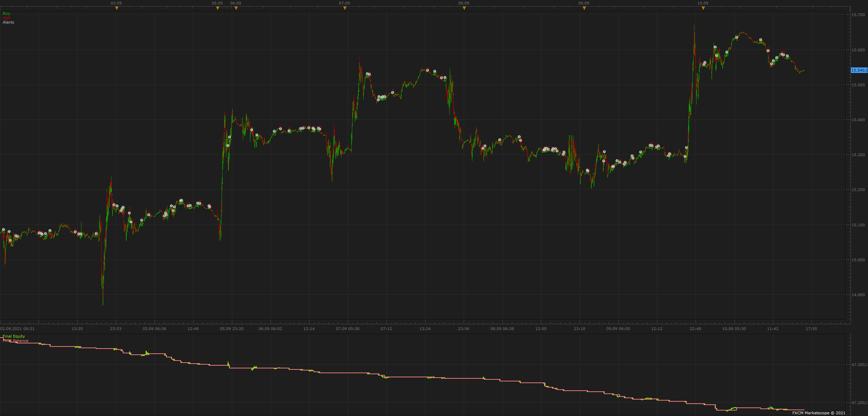Click the 13:24 time axis label
868x416 pixels.
(425, 329)
